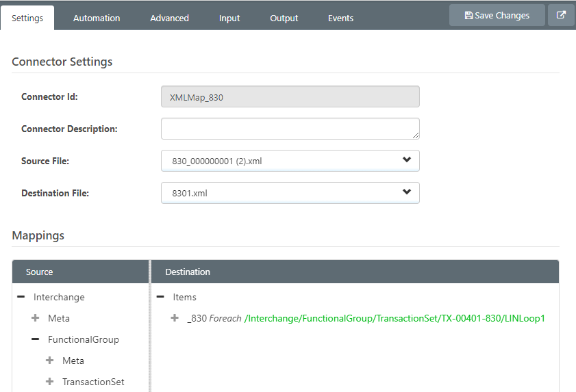
Task: Expand the _830 Foreach destination node
Action: 175,318
